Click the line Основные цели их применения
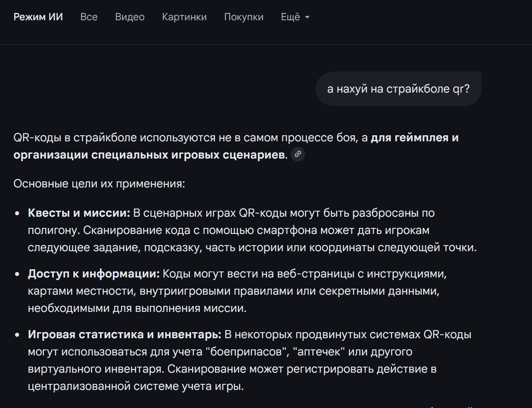532x408 pixels. click(x=99, y=184)
